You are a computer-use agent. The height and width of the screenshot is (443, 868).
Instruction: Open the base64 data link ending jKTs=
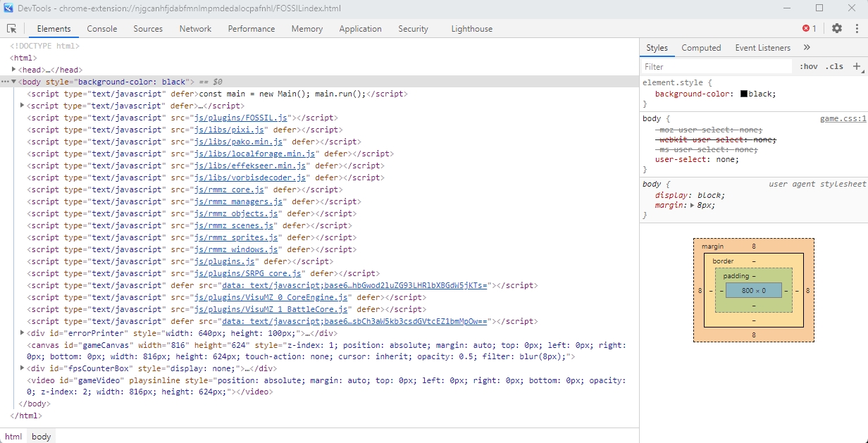coord(355,285)
